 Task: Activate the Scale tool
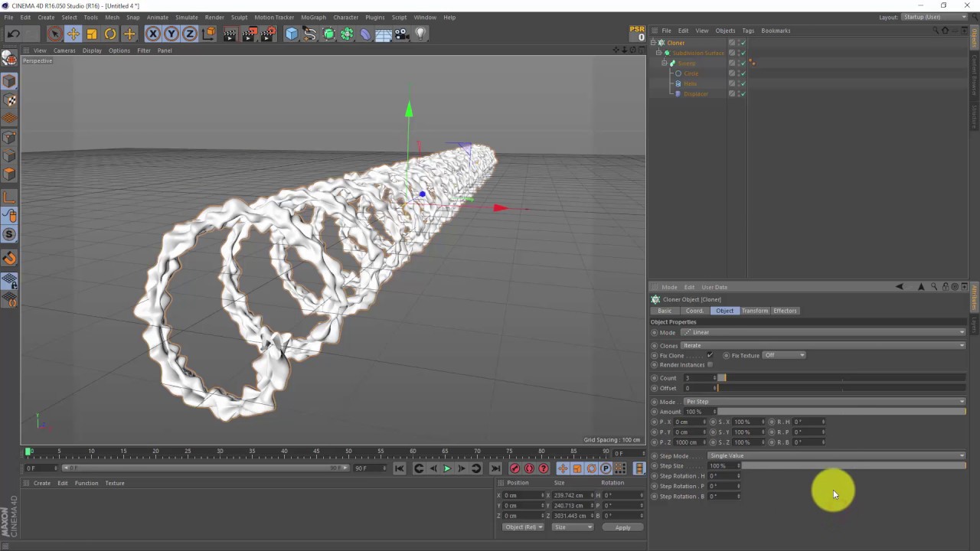click(x=92, y=34)
